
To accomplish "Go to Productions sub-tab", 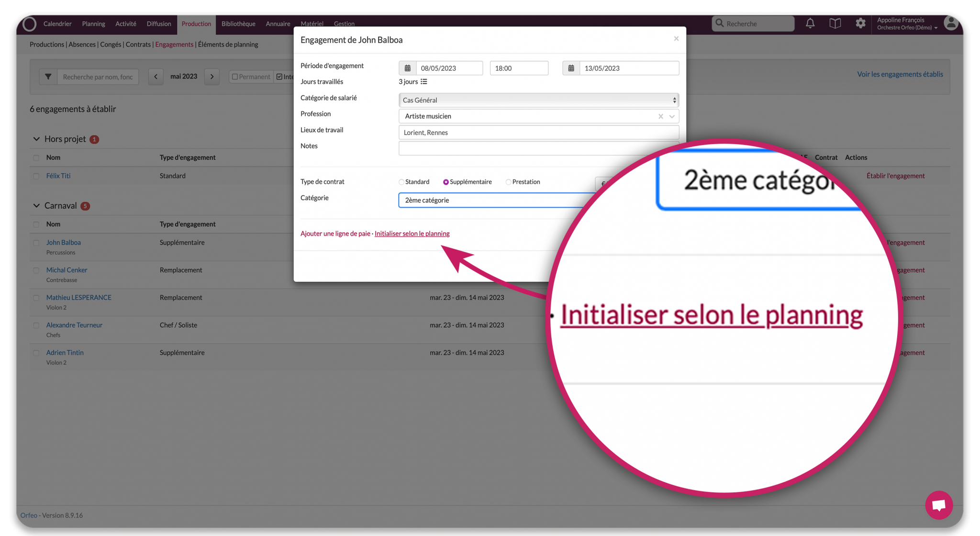I will (47, 45).
